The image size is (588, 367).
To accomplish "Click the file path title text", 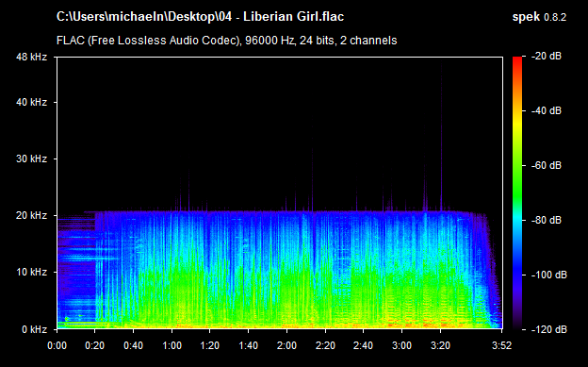I will pos(200,17).
